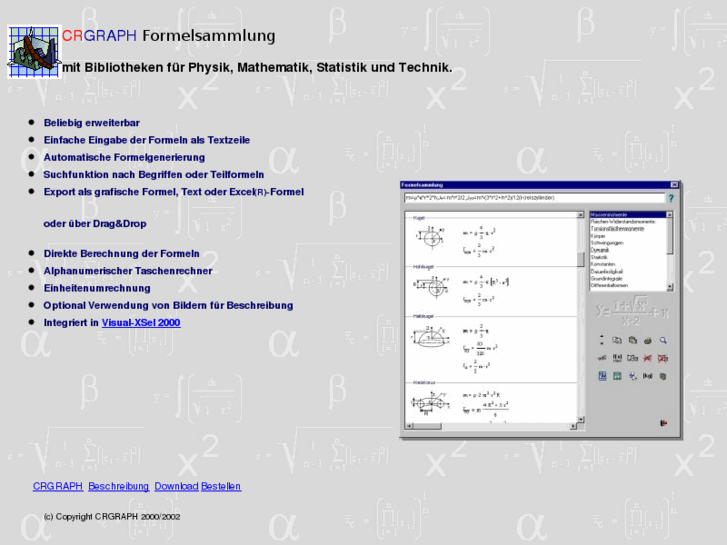Click the dark cylinder icon next to [kg]
Screen dimensions: 727x545
[x=663, y=376]
